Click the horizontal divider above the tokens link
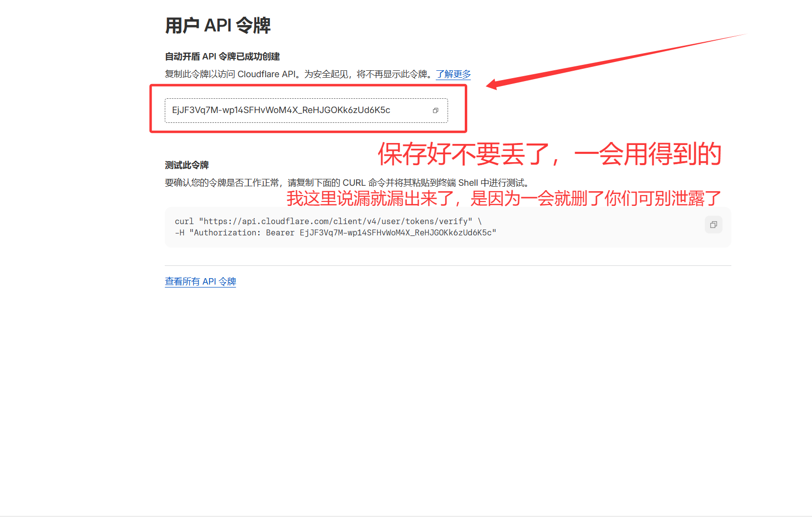The image size is (812, 517). (448, 265)
